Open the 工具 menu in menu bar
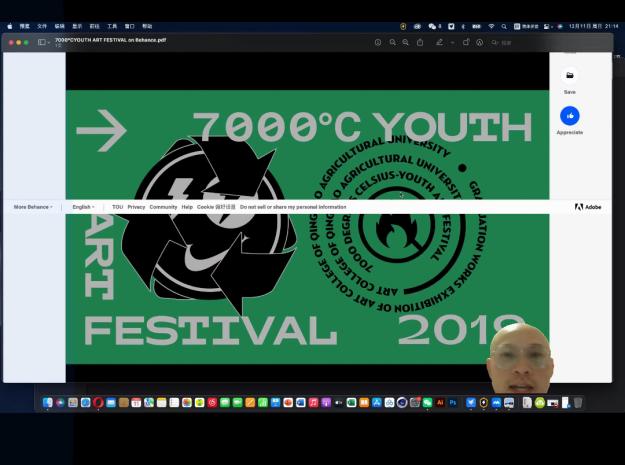Viewport: 625px width, 465px height. pos(112,26)
